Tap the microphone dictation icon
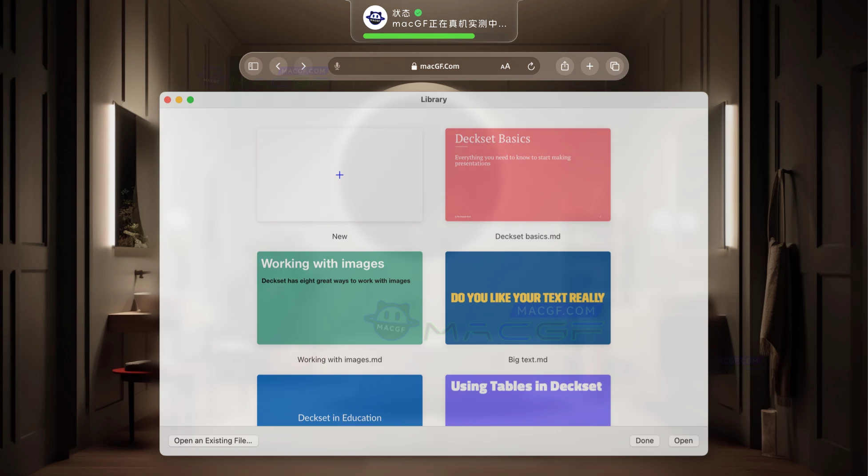The height and width of the screenshot is (476, 868). 337,66
